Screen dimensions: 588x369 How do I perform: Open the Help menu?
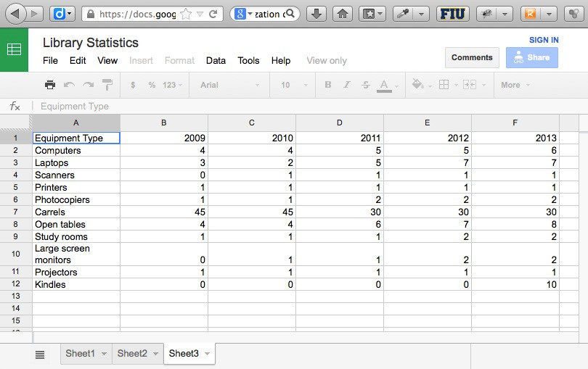pos(281,61)
